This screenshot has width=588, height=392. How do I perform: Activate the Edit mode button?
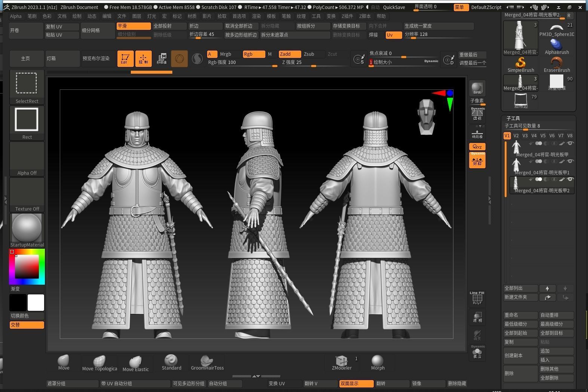(x=125, y=59)
